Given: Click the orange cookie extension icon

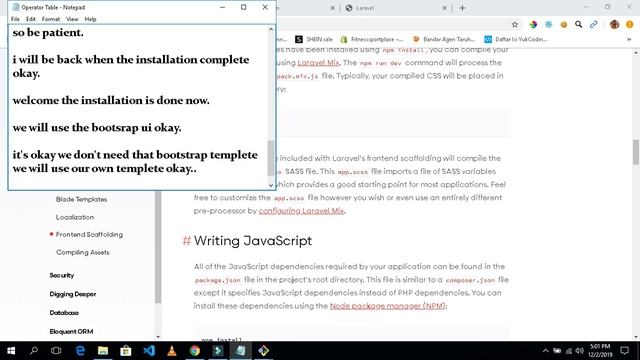Looking at the screenshot, I should pos(564,24).
